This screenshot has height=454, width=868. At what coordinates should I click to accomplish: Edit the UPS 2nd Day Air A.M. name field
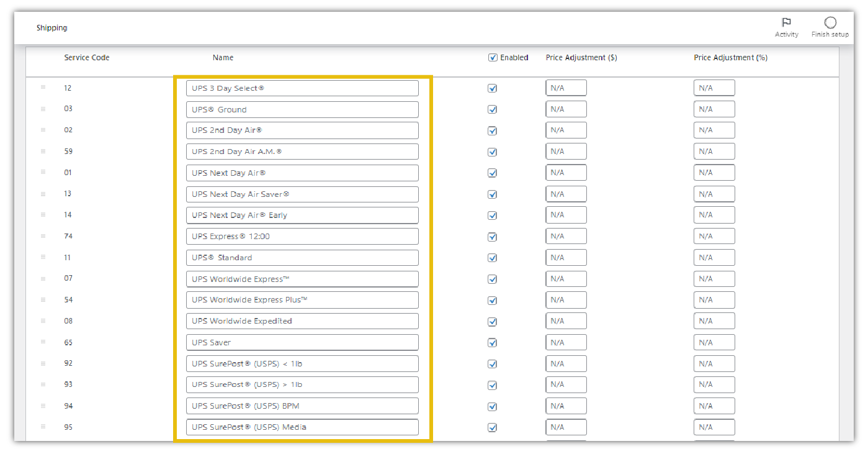click(302, 152)
